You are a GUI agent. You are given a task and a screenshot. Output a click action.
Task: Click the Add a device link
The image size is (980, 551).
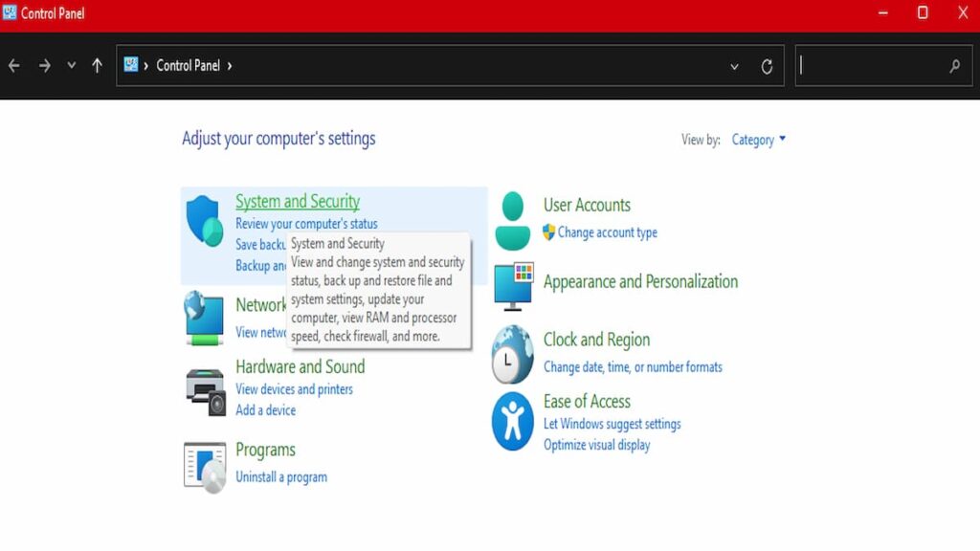tap(266, 410)
